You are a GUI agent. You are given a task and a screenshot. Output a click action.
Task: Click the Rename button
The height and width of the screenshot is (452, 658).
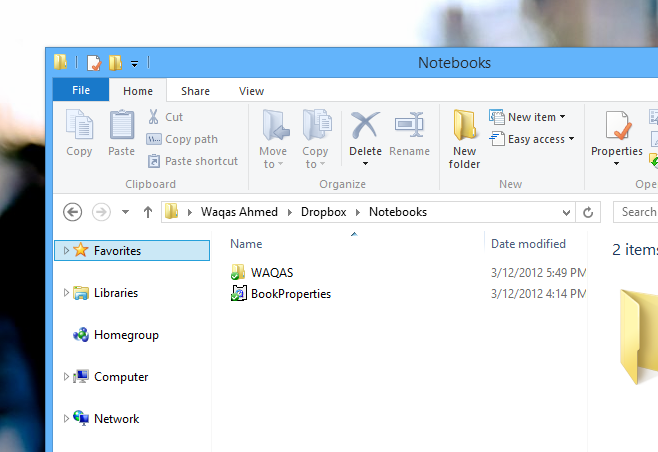point(410,134)
